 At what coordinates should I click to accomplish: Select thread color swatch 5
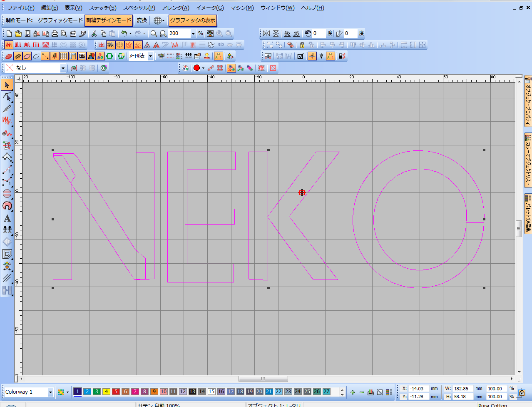tap(116, 392)
